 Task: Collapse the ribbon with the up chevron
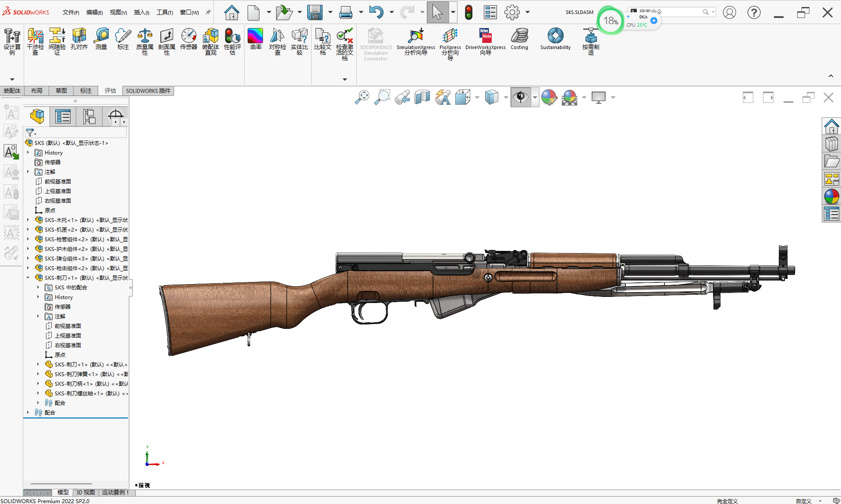830,76
